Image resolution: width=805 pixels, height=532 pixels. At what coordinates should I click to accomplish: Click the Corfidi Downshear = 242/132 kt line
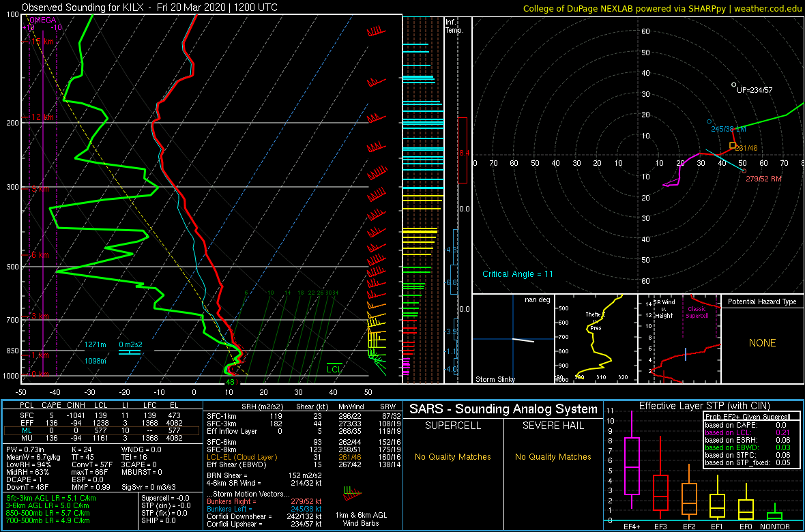point(264,516)
